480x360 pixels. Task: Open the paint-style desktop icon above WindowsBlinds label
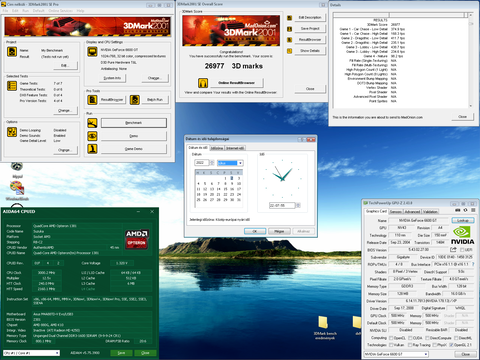tap(17, 188)
